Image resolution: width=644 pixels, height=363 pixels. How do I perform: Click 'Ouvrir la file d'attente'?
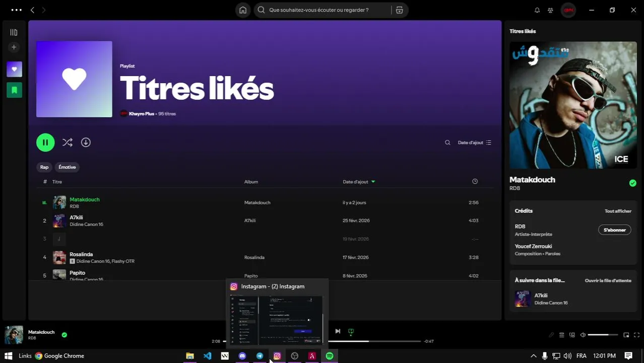click(608, 281)
